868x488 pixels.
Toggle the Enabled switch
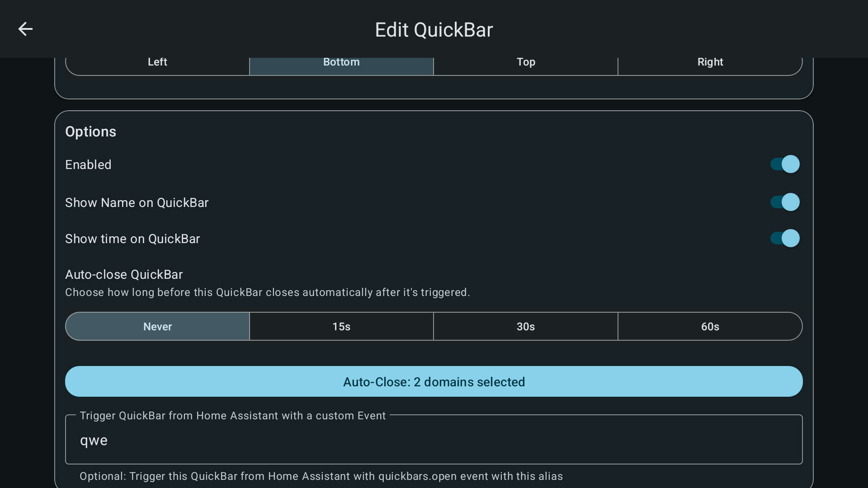coord(785,164)
